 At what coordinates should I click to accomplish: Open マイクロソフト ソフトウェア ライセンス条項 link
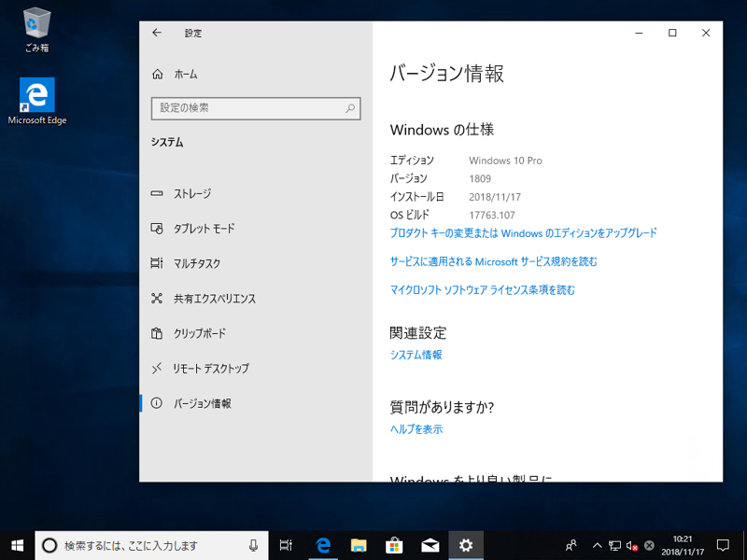click(482, 289)
